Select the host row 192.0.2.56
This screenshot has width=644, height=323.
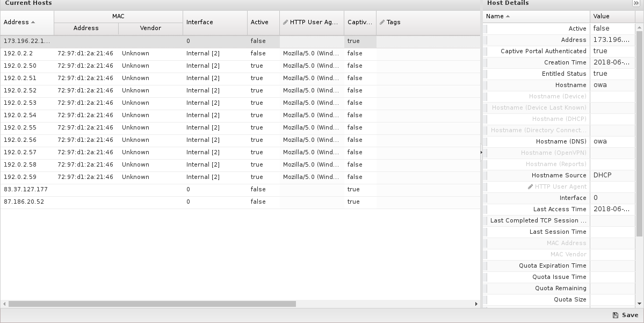tap(240, 140)
